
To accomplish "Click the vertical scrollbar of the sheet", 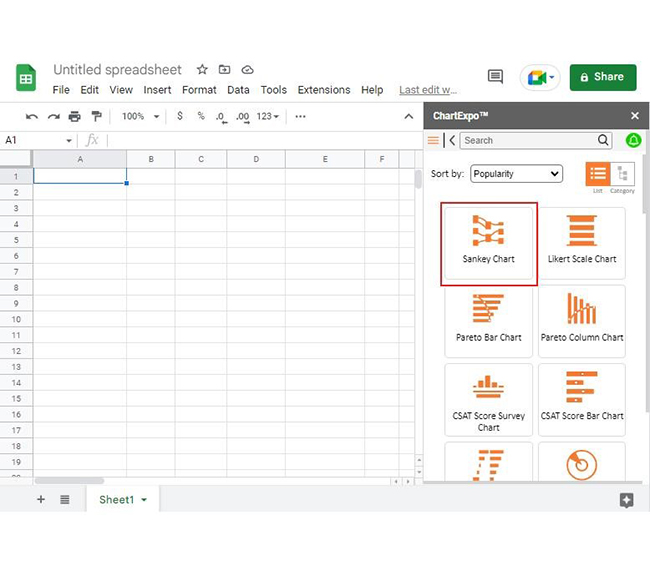I will [418, 180].
